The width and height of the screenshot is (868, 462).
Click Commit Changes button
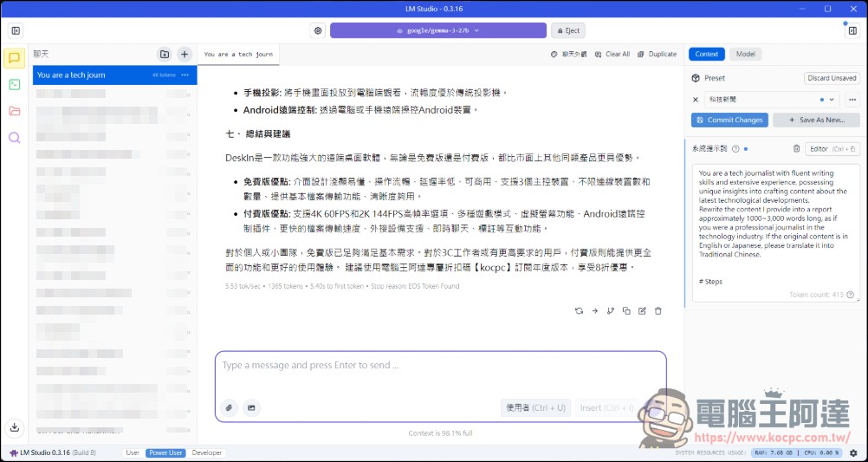[729, 120]
